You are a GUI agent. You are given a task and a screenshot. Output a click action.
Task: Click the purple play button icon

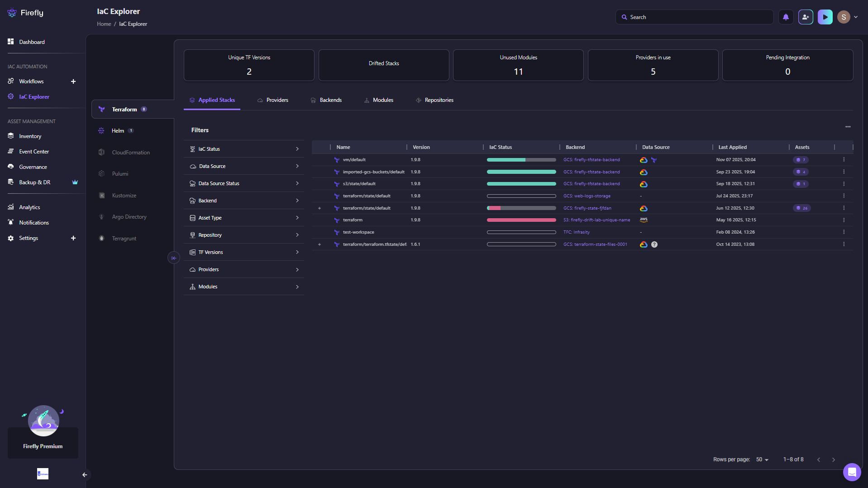[825, 17]
